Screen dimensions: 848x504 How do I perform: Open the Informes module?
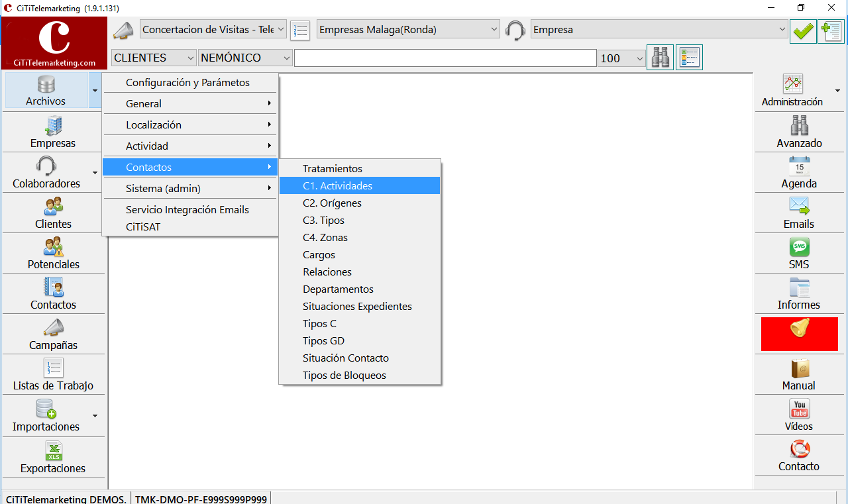click(800, 293)
